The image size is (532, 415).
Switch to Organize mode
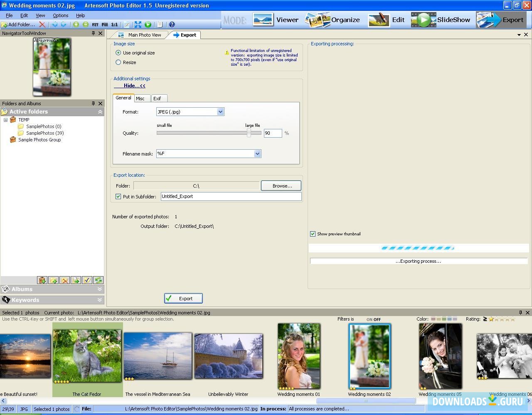317,20
